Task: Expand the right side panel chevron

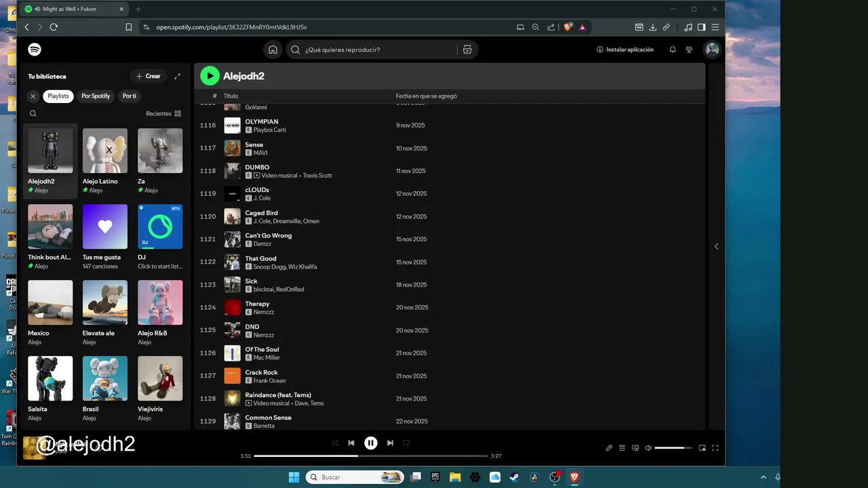Action: (716, 247)
